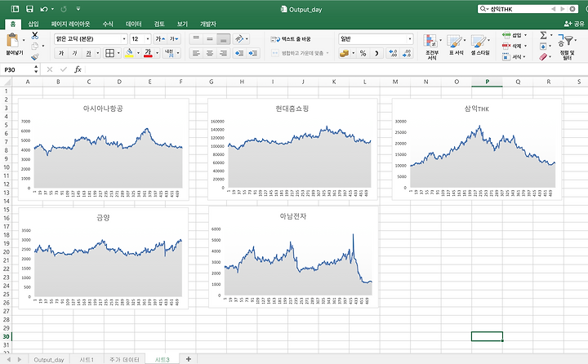Click the Save icon in title bar
This screenshot has height=364, width=588.
[29, 9]
